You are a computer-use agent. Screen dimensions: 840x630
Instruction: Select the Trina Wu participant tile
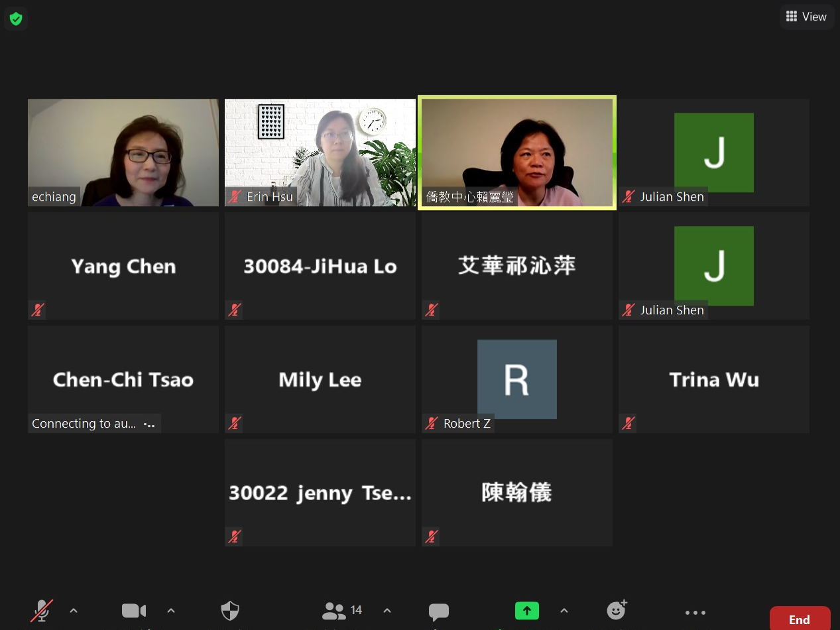(x=714, y=379)
